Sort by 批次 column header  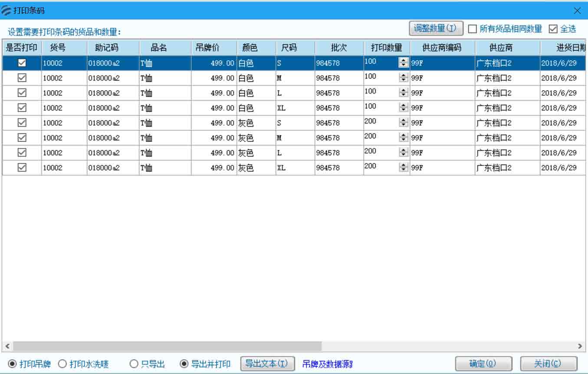339,48
